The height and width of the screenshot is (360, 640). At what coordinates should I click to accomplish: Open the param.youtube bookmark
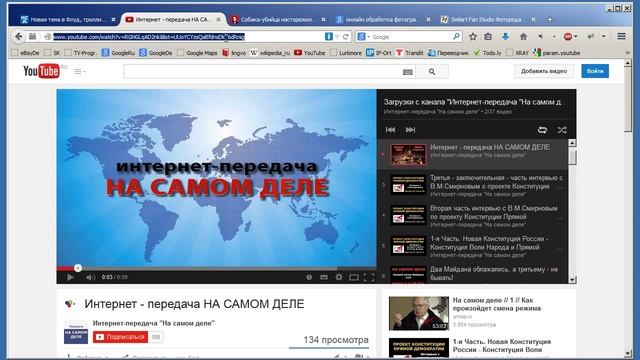pos(557,53)
